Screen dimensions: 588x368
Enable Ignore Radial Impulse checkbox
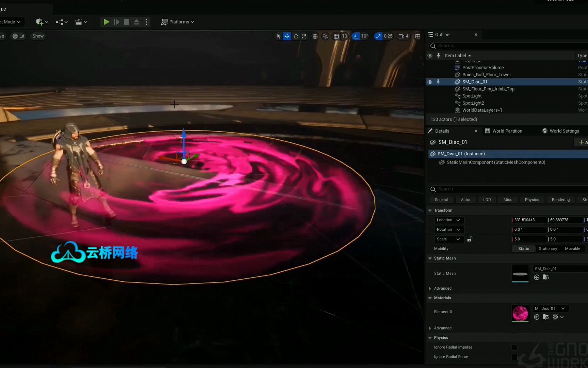(514, 348)
